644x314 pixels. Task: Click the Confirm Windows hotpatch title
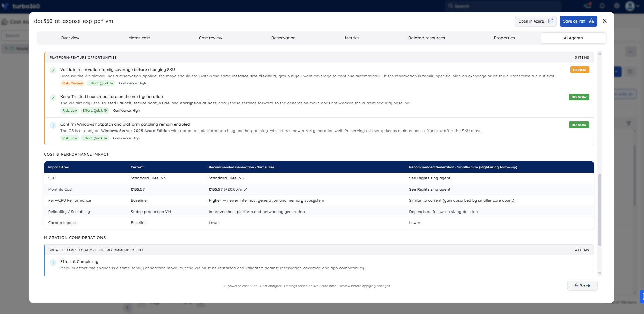point(125,124)
